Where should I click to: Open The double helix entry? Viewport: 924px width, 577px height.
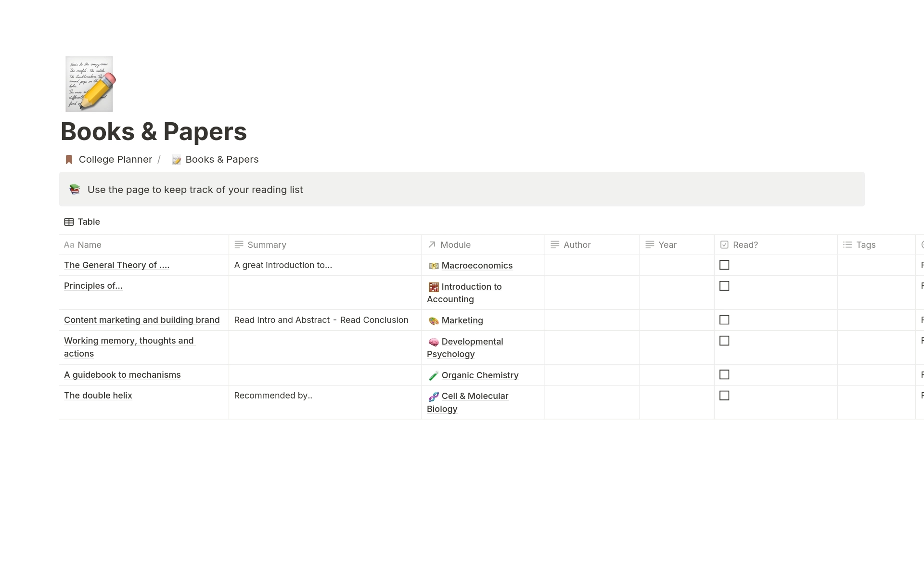click(x=97, y=396)
